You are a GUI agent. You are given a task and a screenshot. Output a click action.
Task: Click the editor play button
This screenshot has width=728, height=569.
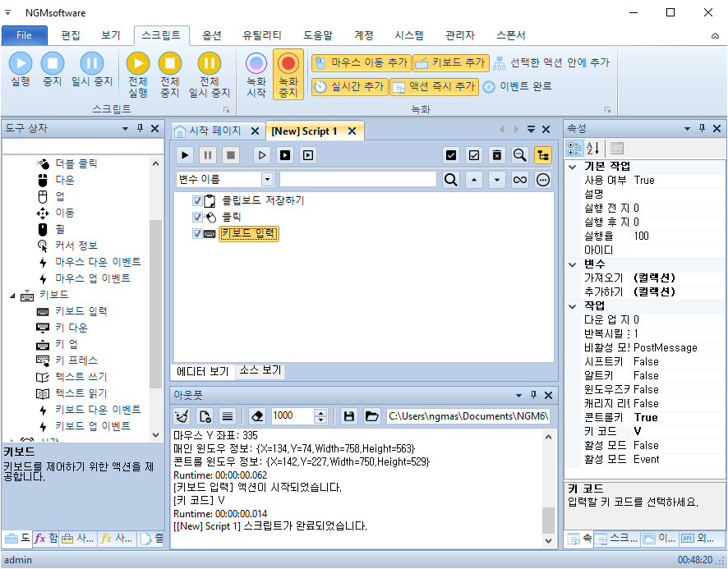[185, 155]
